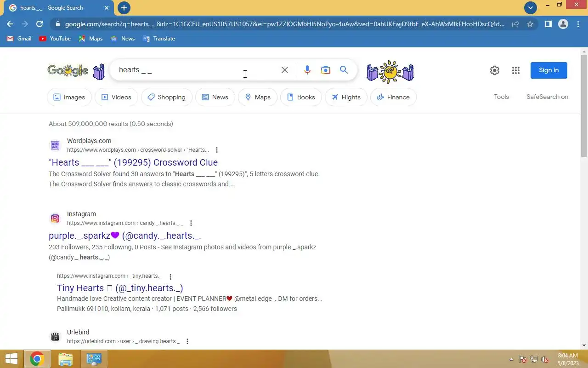Screen dimensions: 588x368
Task: Go back with browser back arrow
Action: click(x=10, y=24)
